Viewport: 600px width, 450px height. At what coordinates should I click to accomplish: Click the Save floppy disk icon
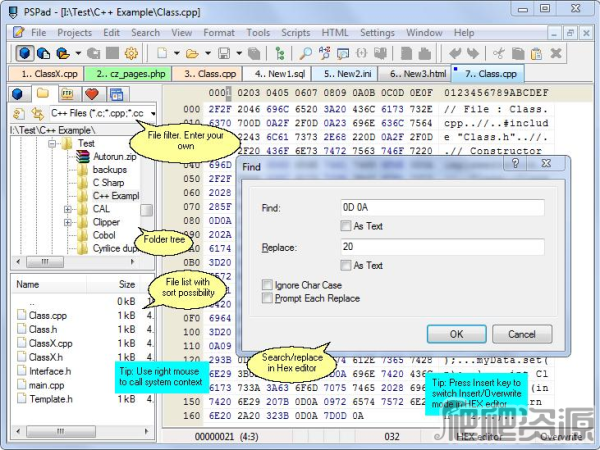224,53
